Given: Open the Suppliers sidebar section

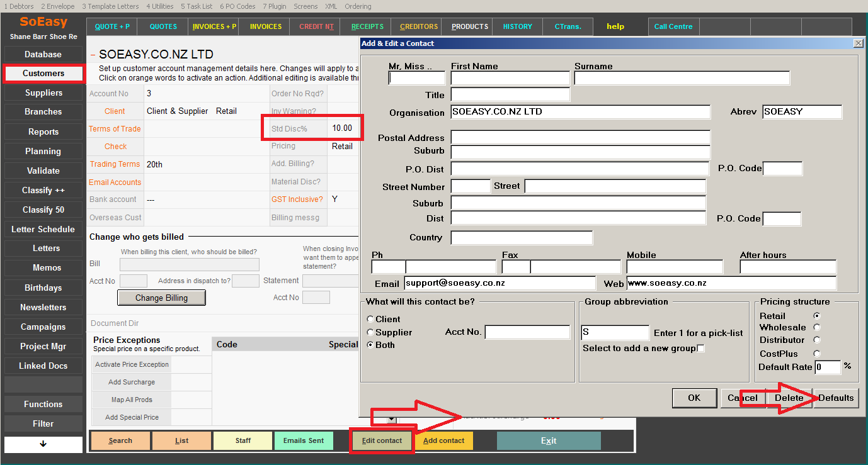Looking at the screenshot, I should (43, 92).
